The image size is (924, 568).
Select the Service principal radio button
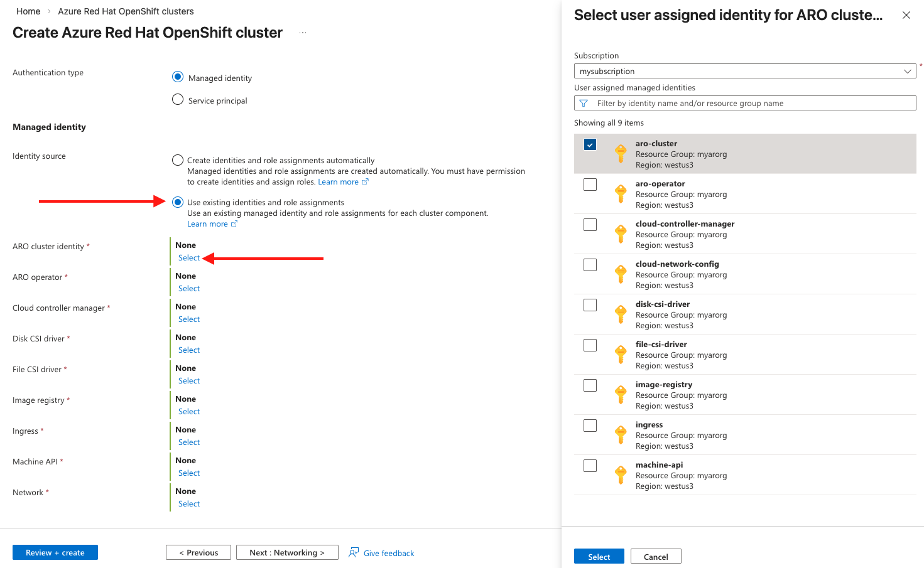coord(178,100)
